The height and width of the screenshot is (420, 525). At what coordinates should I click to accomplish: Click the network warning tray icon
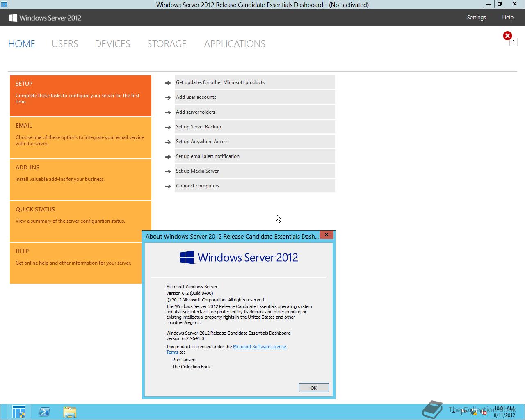tap(474, 412)
